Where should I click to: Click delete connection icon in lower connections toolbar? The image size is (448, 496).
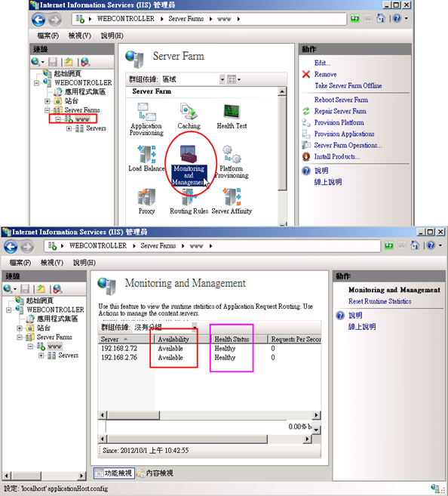(x=57, y=289)
